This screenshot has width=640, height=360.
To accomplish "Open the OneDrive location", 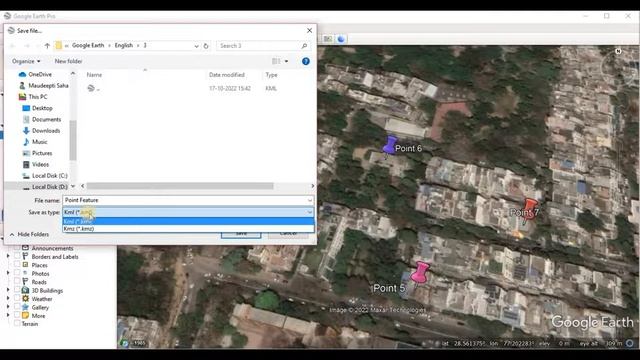I will coord(36,74).
